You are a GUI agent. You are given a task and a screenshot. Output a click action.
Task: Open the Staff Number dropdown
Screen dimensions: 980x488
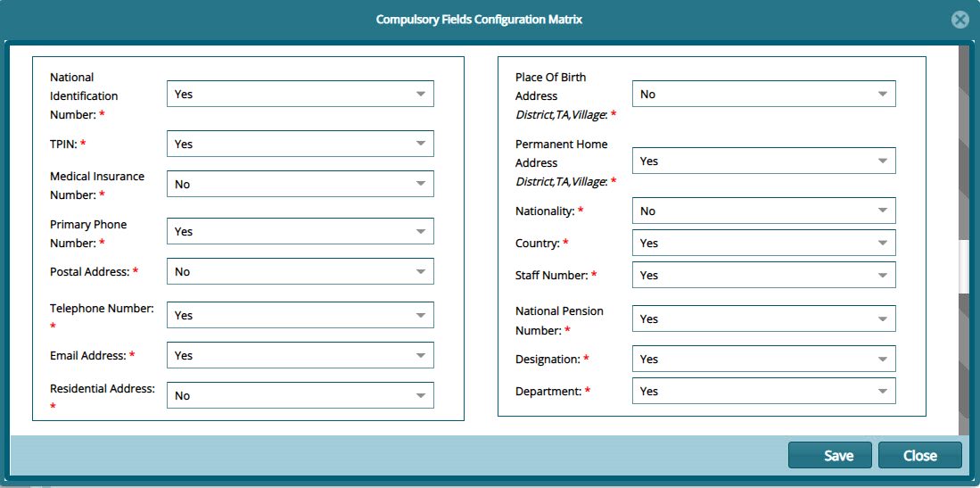(763, 275)
